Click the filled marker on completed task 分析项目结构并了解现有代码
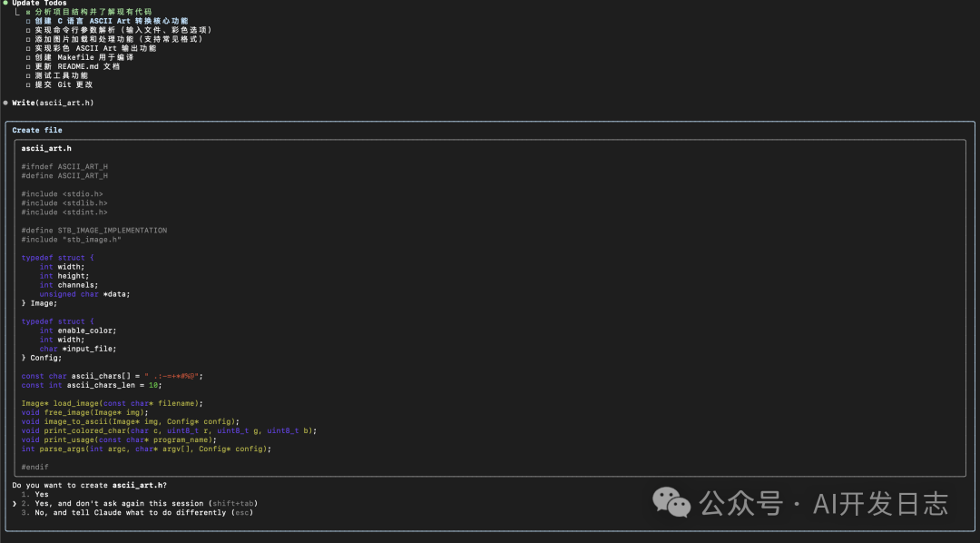 27,12
